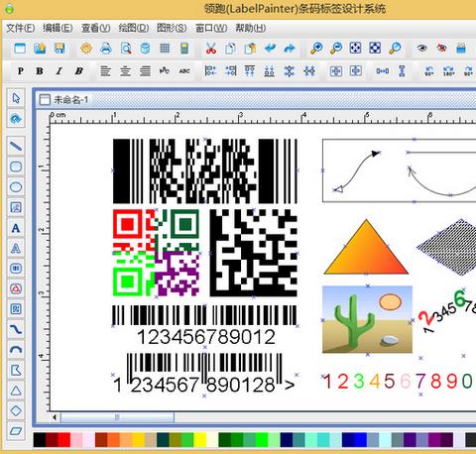476x454 pixels.
Task: Redo with the right blue arrow
Action: [290, 49]
